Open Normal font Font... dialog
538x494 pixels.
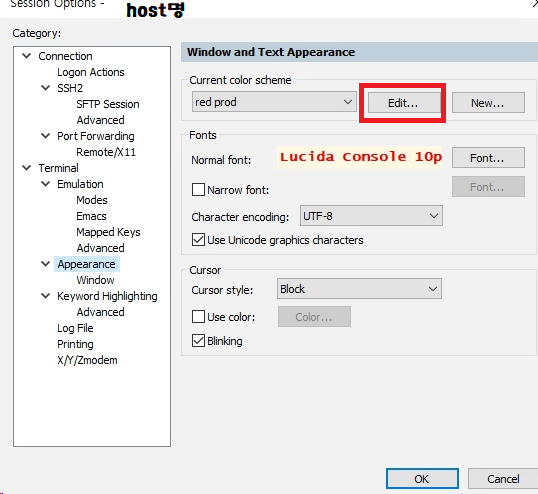488,158
